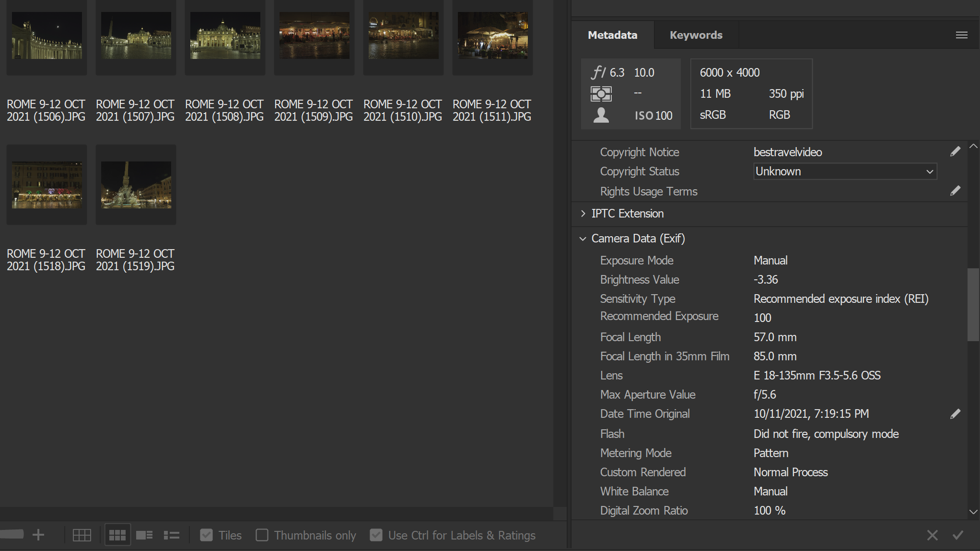Click the thumbnail size slider

click(12, 535)
